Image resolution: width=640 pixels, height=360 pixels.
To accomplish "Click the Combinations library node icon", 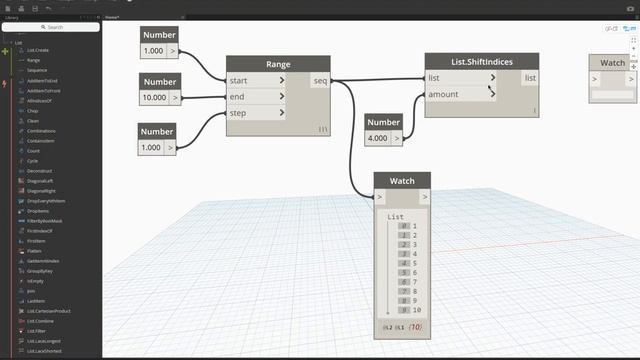I will click(x=21, y=131).
